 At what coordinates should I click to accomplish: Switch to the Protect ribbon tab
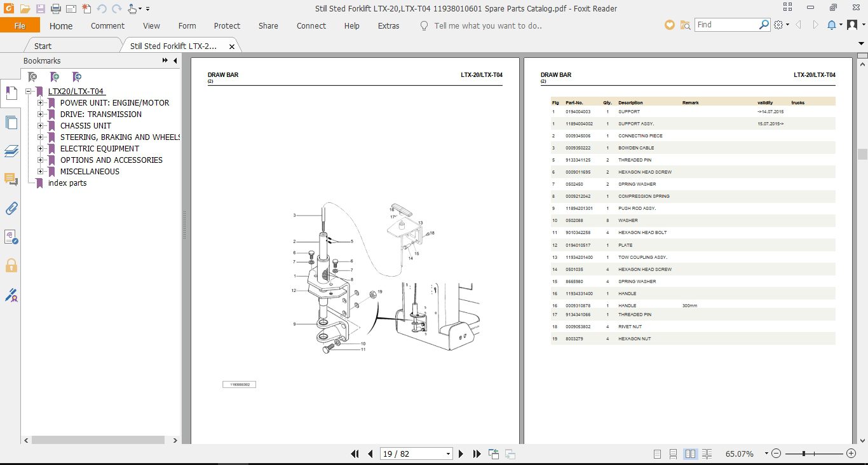pyautogui.click(x=227, y=26)
